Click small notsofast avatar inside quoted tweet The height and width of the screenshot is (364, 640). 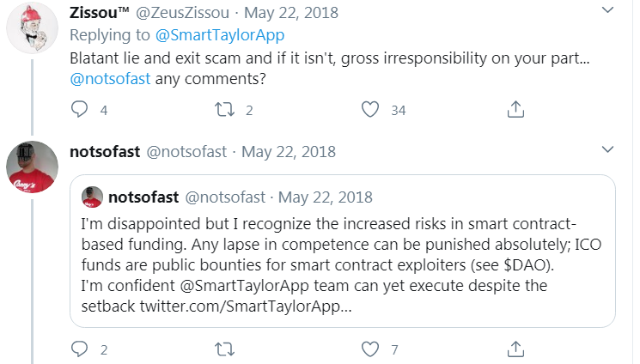point(92,197)
